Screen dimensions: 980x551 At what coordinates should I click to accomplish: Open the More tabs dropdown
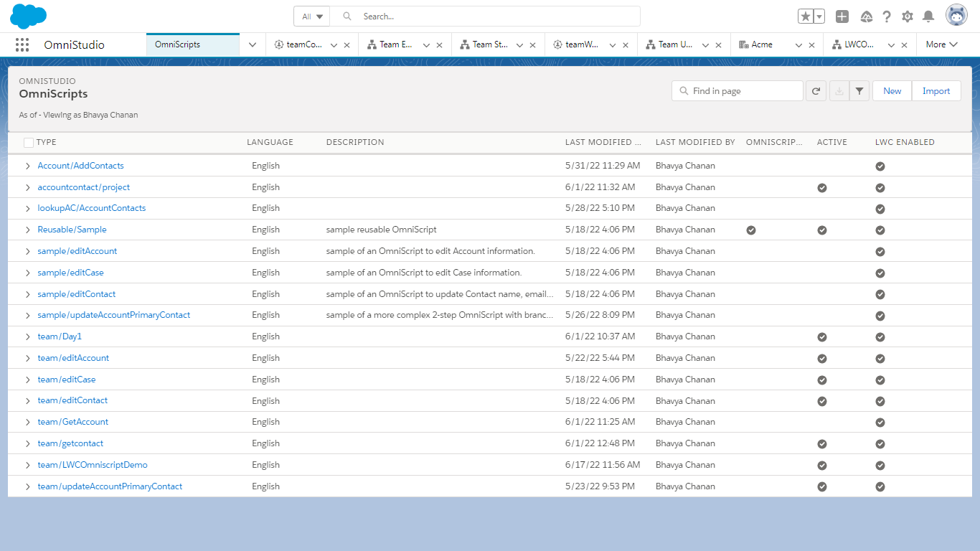pyautogui.click(x=941, y=44)
